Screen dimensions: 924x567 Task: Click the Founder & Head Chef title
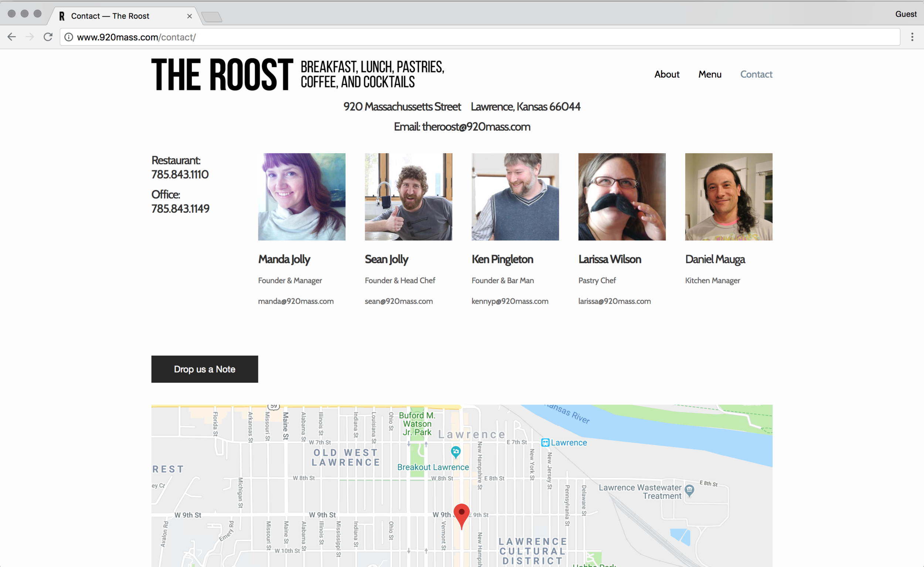tap(400, 280)
